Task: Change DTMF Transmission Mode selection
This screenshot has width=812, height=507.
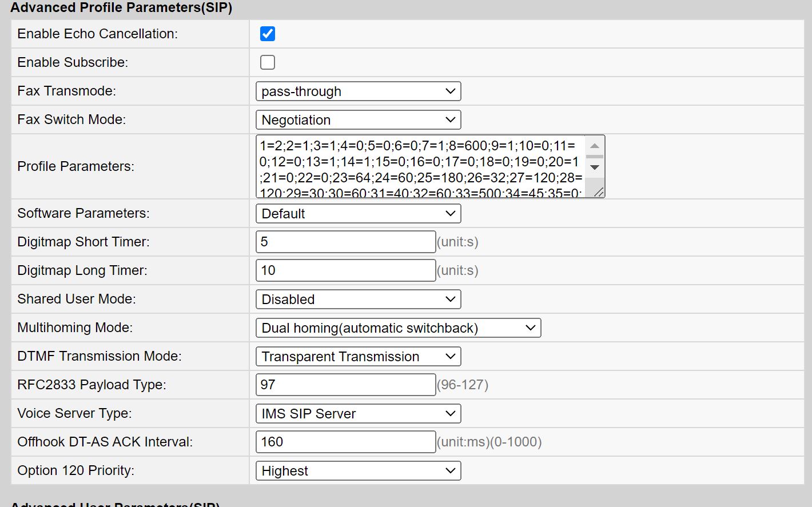Action: pyautogui.click(x=358, y=357)
